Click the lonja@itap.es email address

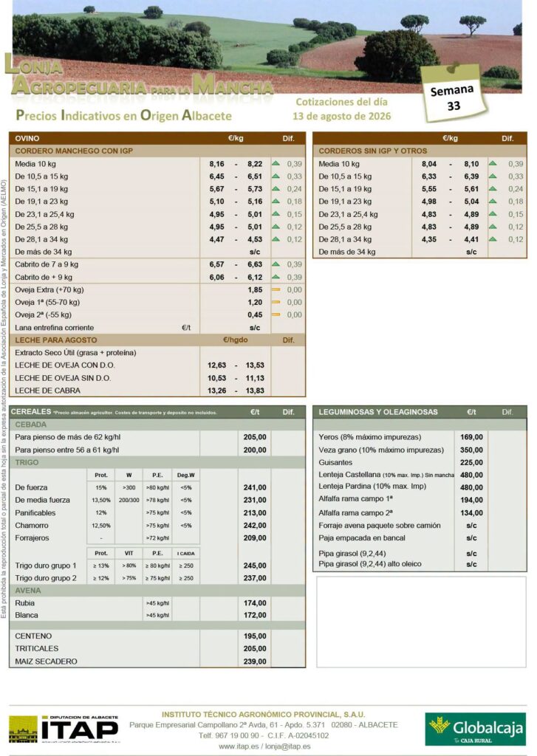click(x=288, y=746)
